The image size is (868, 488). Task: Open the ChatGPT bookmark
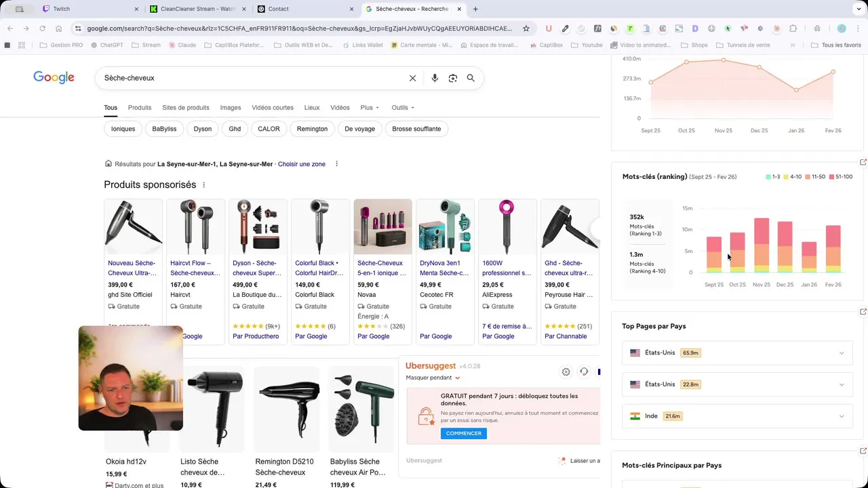coord(106,45)
